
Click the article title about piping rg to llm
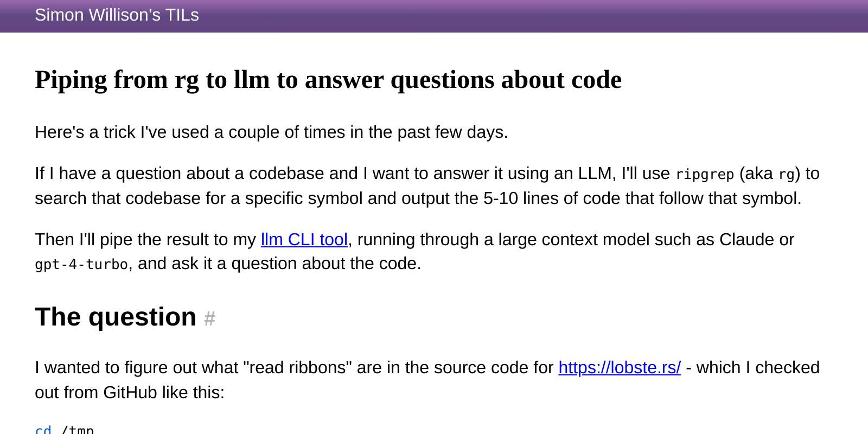coord(328,80)
